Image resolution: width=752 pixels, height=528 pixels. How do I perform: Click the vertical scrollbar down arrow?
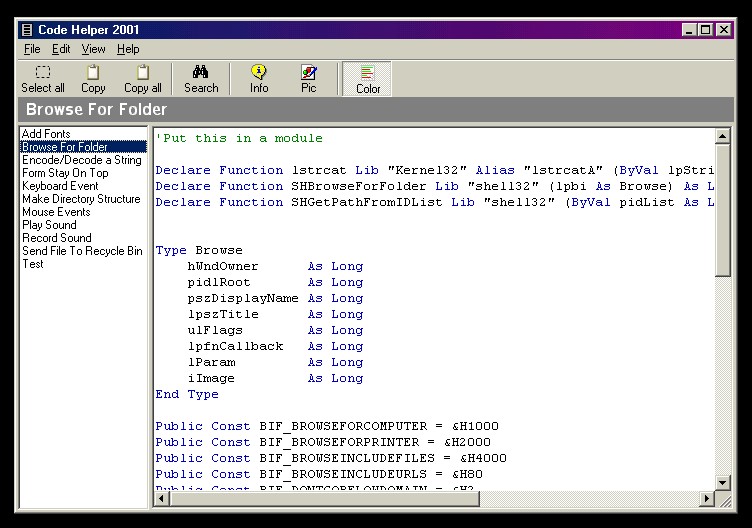(722, 482)
